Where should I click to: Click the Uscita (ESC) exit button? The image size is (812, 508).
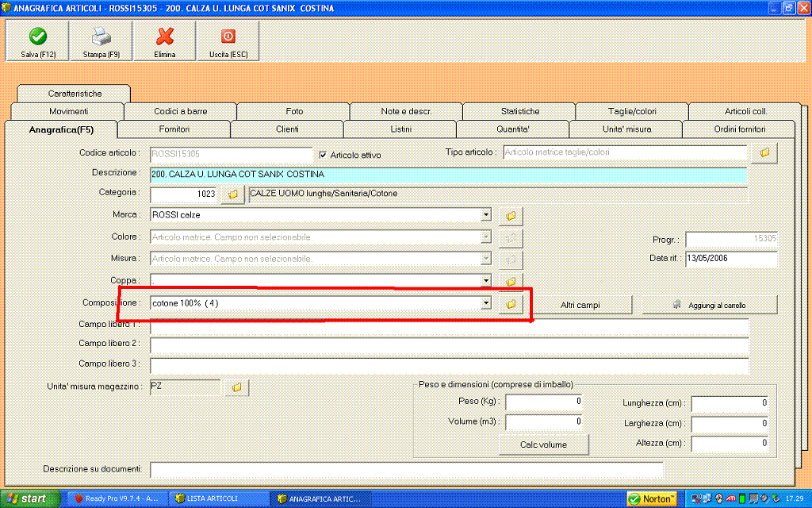click(x=228, y=41)
